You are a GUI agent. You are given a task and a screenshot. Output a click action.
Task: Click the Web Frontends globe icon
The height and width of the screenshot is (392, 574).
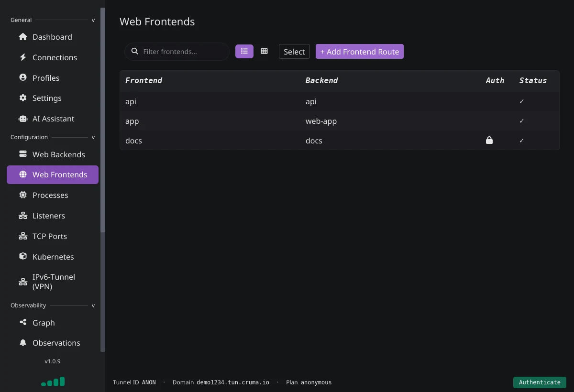(22, 174)
